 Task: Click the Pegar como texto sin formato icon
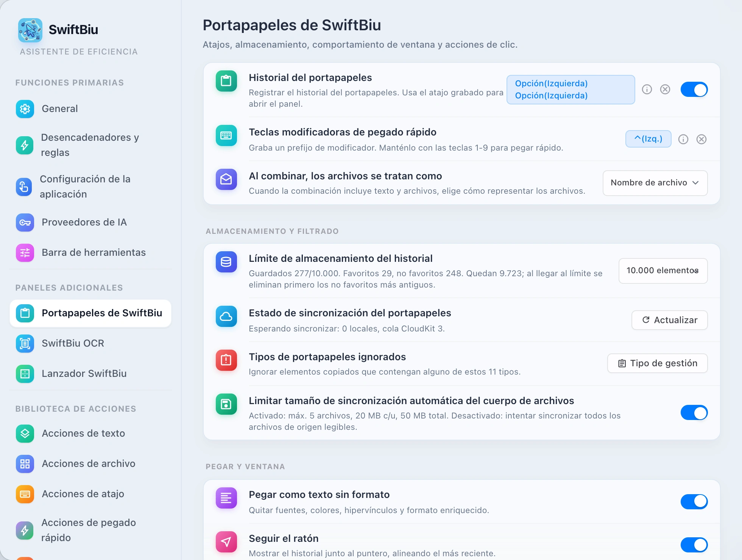click(226, 498)
